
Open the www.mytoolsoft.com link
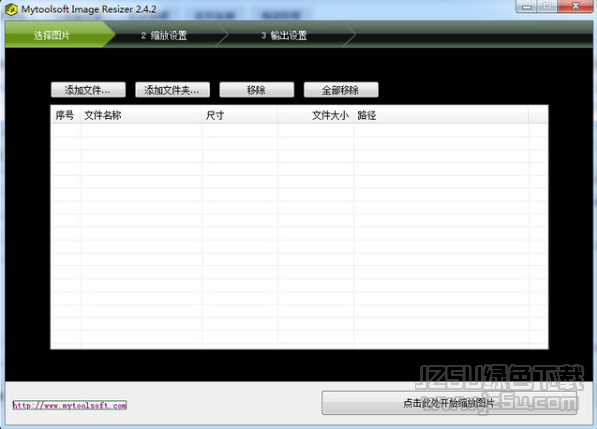pos(70,405)
